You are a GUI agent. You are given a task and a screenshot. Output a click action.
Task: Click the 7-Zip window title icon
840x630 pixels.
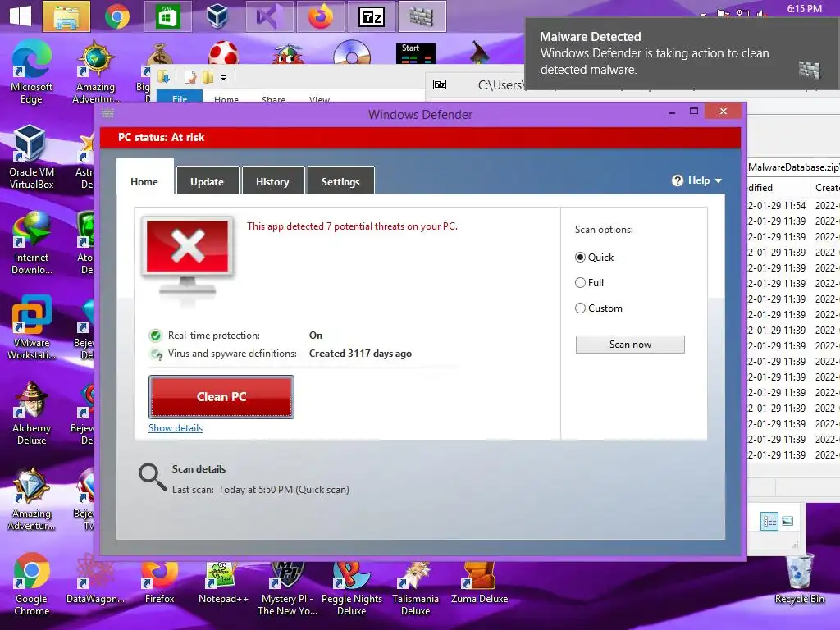coord(440,84)
